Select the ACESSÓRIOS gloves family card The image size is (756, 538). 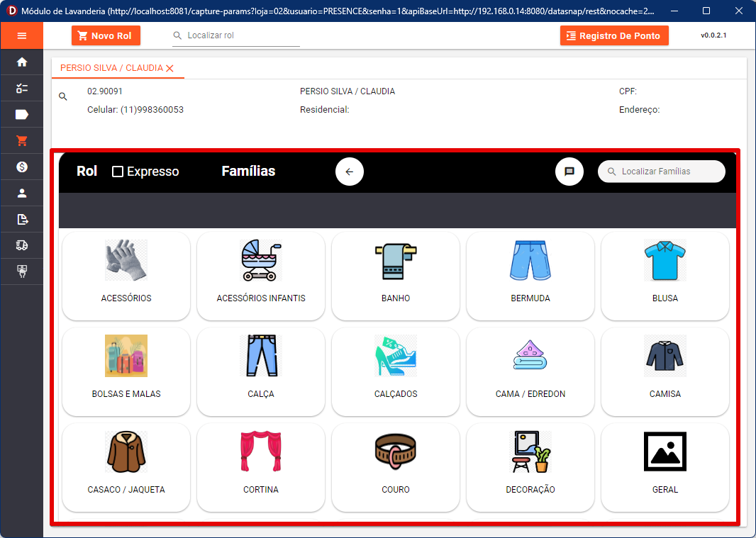pos(126,276)
